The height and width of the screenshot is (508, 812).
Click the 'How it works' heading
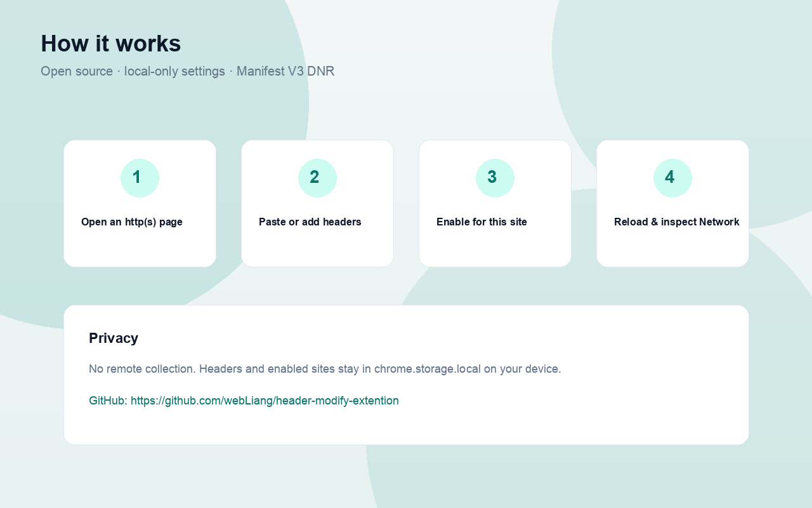[111, 44]
